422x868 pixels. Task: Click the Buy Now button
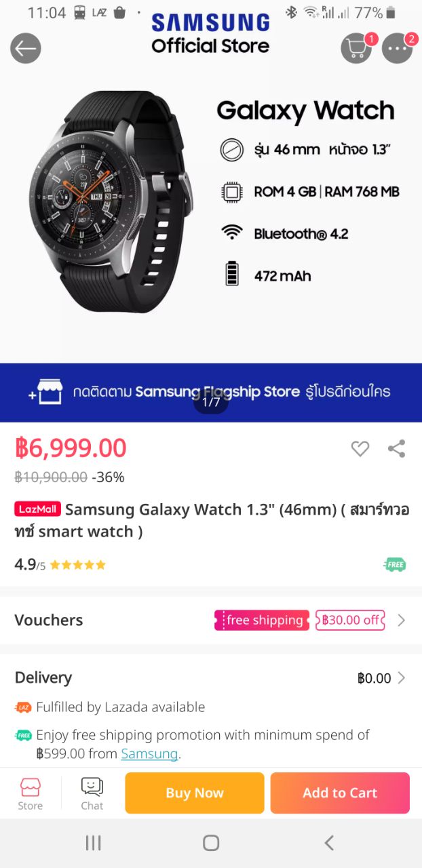pyautogui.click(x=195, y=793)
